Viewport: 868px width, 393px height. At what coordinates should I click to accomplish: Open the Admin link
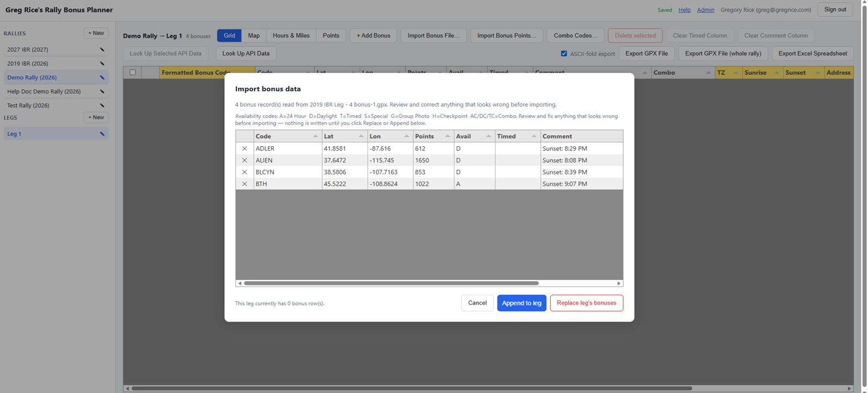coord(705,9)
